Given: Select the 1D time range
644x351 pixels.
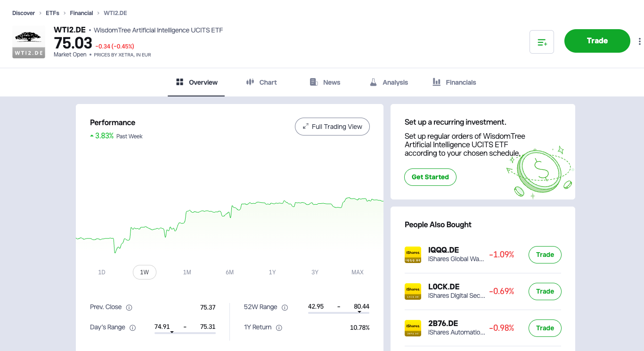Looking at the screenshot, I should 102,272.
